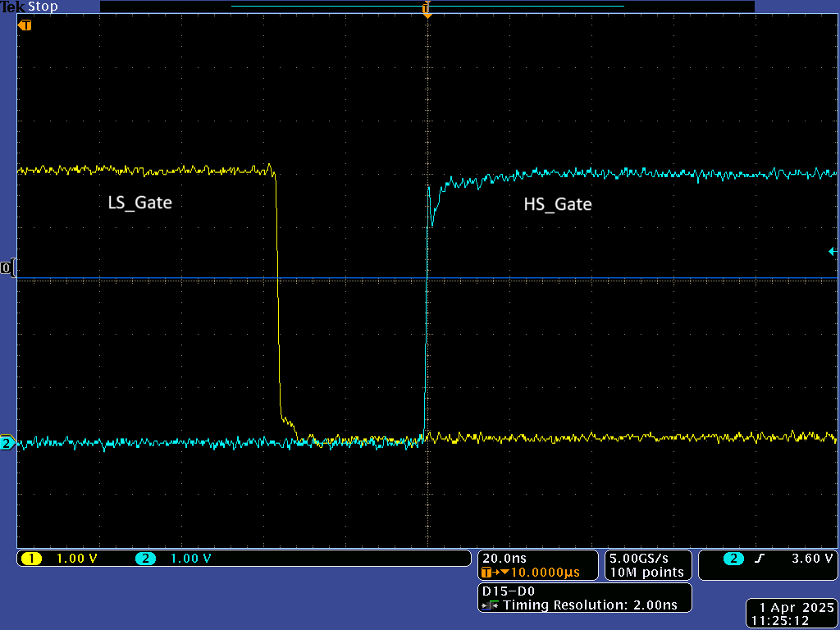Select the 20.0ns timebase readout
Screen dimensions: 840x630
click(504, 559)
